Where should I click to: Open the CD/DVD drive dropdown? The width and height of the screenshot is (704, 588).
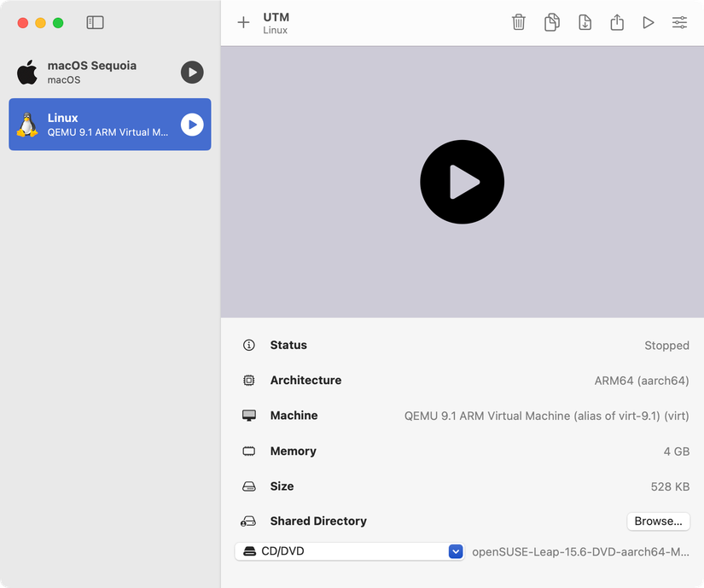click(349, 551)
